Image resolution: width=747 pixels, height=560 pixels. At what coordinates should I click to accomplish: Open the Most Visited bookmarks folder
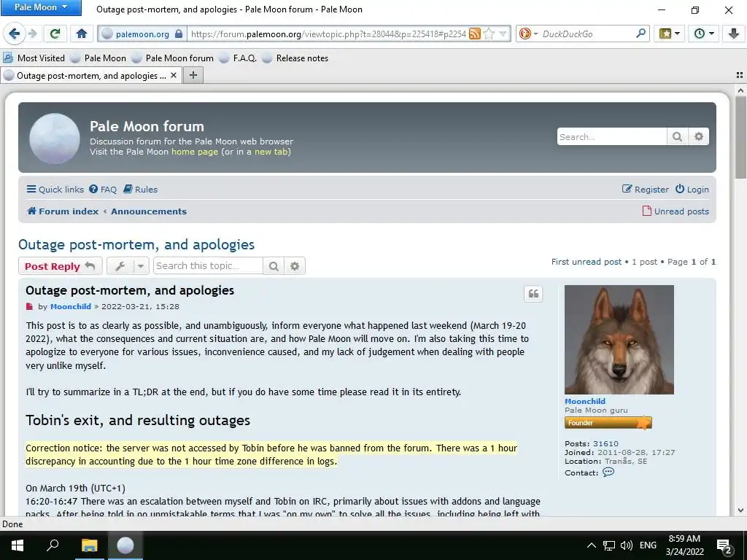(x=34, y=58)
